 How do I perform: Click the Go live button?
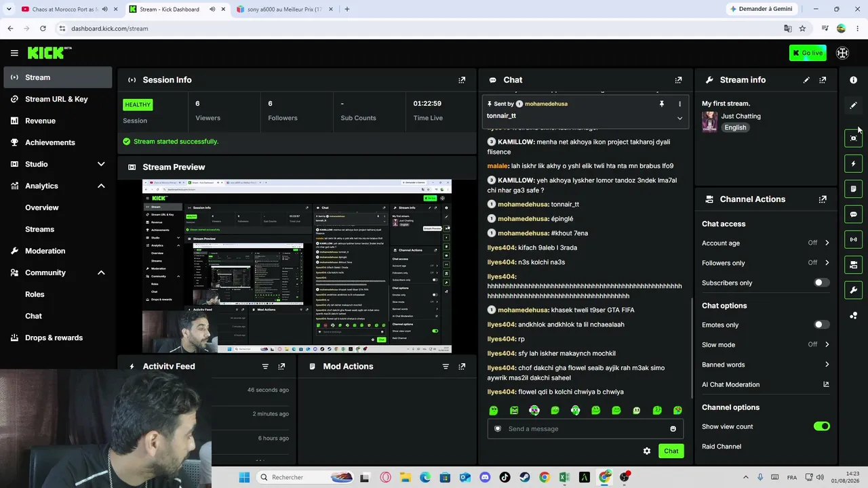click(808, 53)
